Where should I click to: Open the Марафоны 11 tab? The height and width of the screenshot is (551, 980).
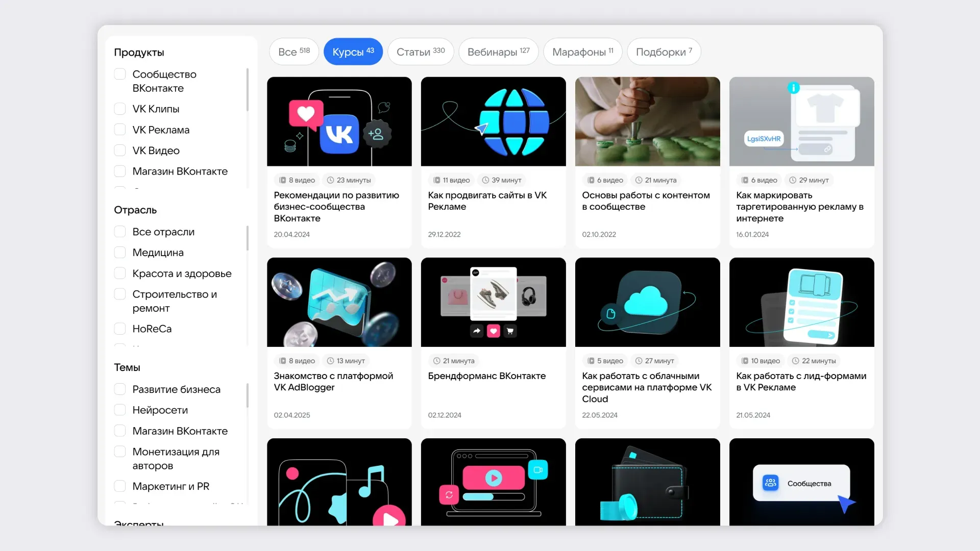pyautogui.click(x=583, y=52)
